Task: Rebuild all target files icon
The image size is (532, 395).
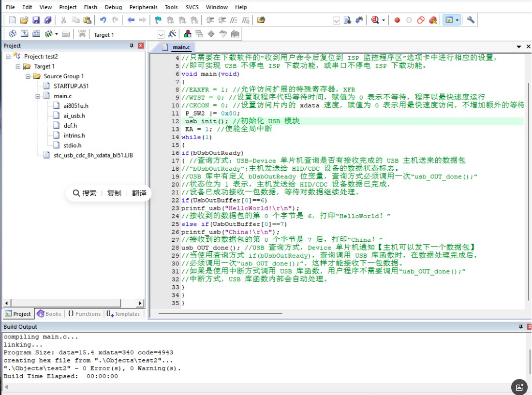Action: tap(36, 34)
